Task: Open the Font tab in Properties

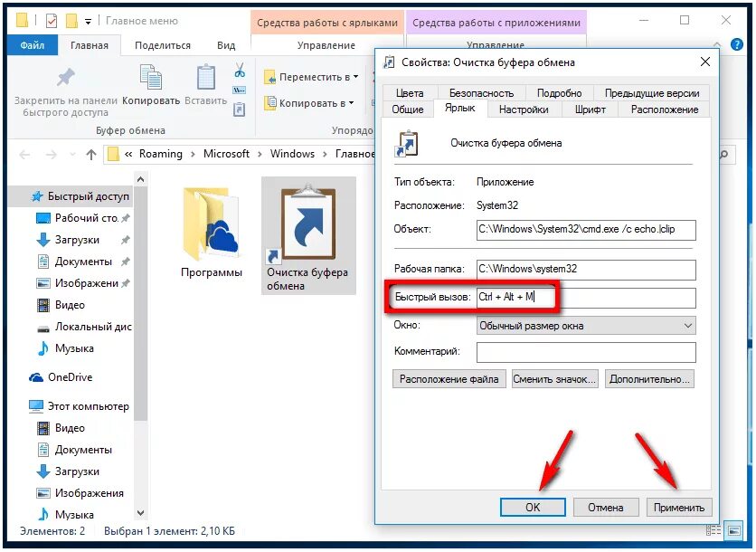Action: coord(591,109)
